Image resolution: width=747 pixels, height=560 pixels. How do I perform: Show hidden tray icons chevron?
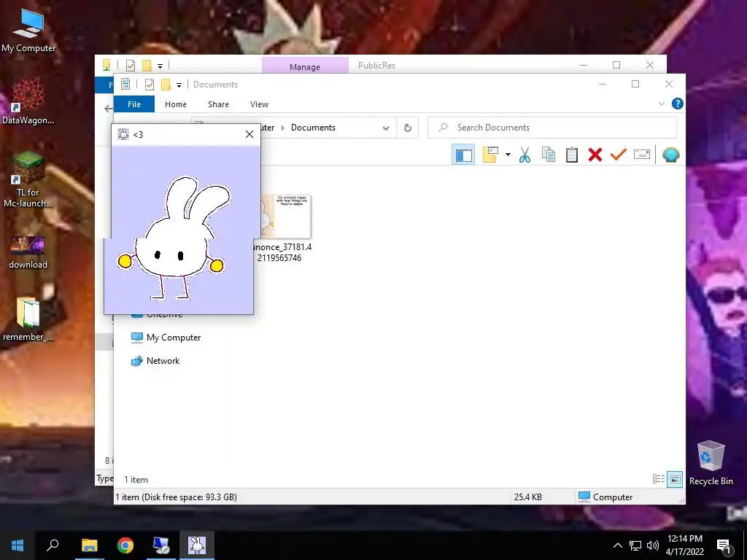pos(617,545)
